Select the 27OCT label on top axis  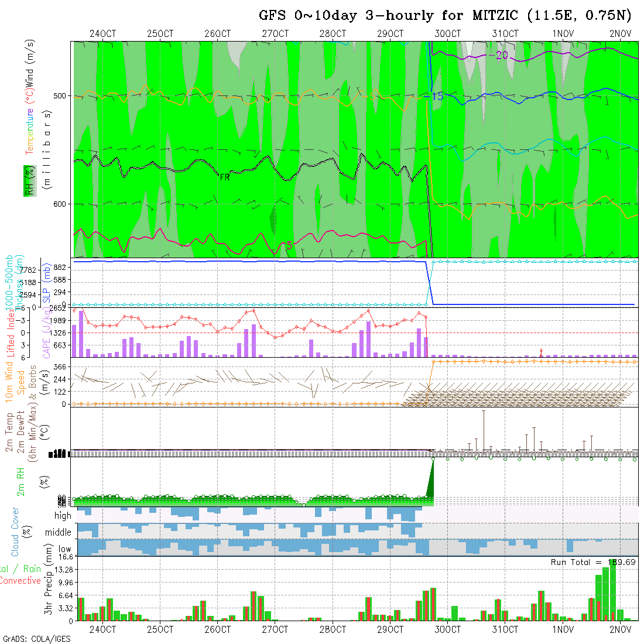[x=275, y=34]
